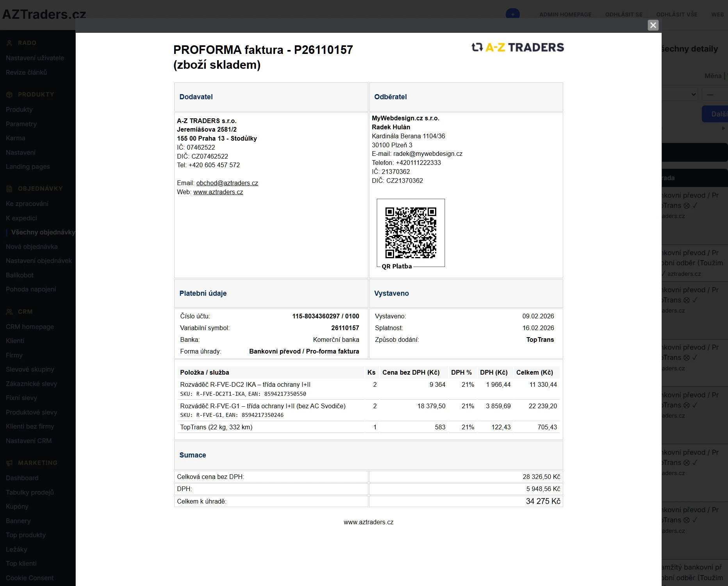The image size is (728, 586).
Task: Open Slevové skupiny in sidebar
Action: pyautogui.click(x=30, y=369)
